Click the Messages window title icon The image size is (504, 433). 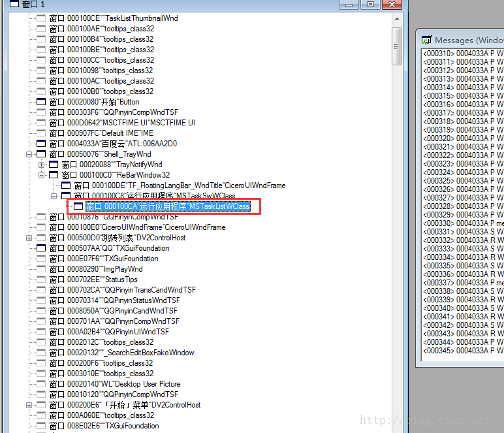[x=426, y=40]
